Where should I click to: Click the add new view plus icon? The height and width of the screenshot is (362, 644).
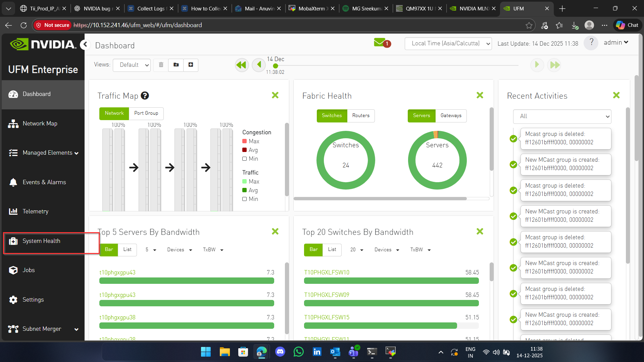(x=191, y=65)
